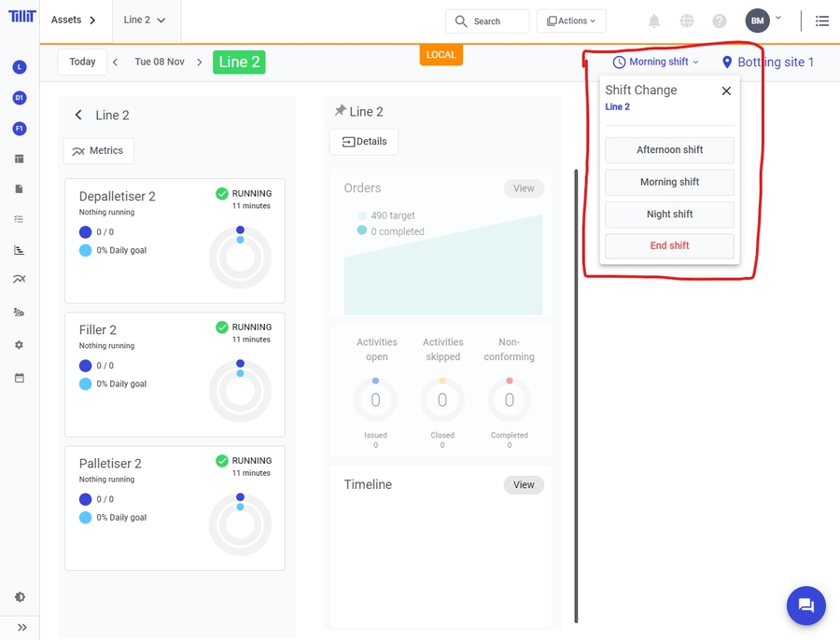This screenshot has height=640, width=840.
Task: Toggle the dark/light theme icon
Action: [21, 597]
